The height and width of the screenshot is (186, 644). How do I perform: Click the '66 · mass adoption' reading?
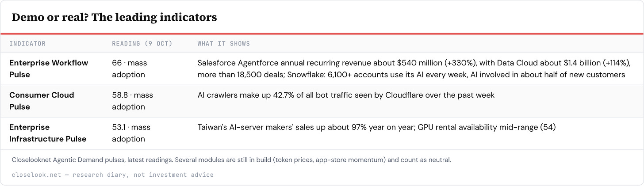[x=130, y=68]
